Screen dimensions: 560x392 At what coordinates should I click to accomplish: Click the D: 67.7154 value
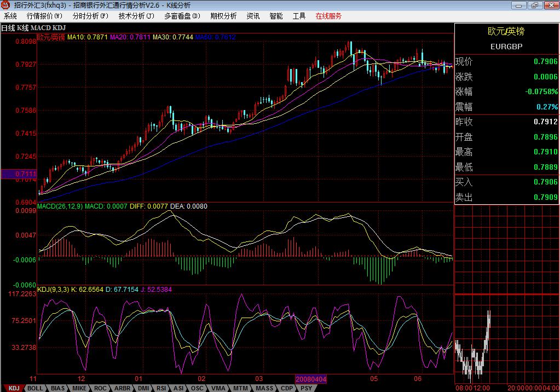click(x=122, y=290)
